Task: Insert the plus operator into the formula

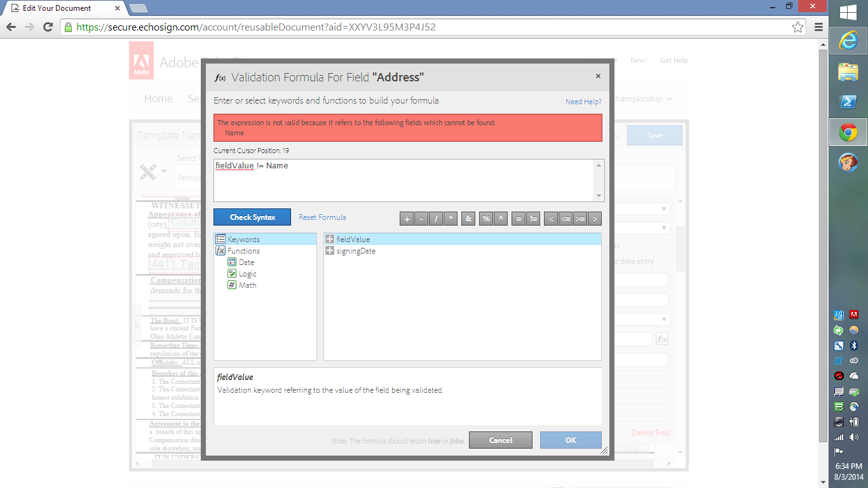Action: [x=407, y=219]
